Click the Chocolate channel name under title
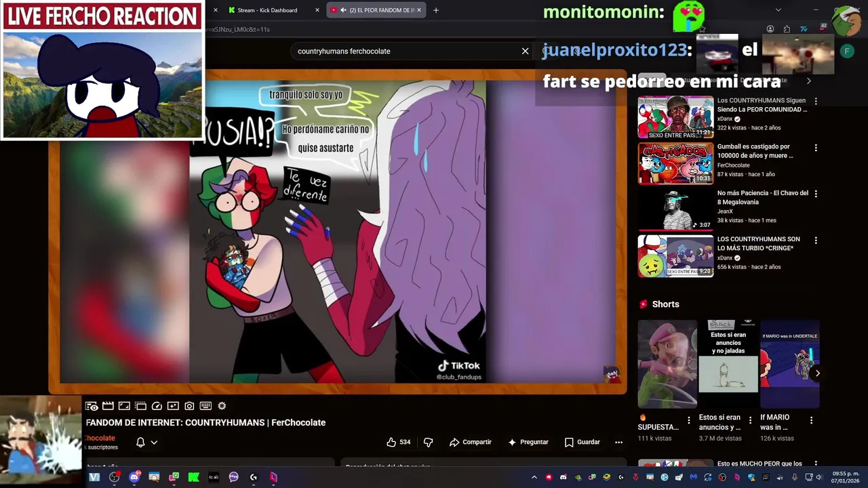Viewport: 868px width, 488px height. click(x=100, y=438)
